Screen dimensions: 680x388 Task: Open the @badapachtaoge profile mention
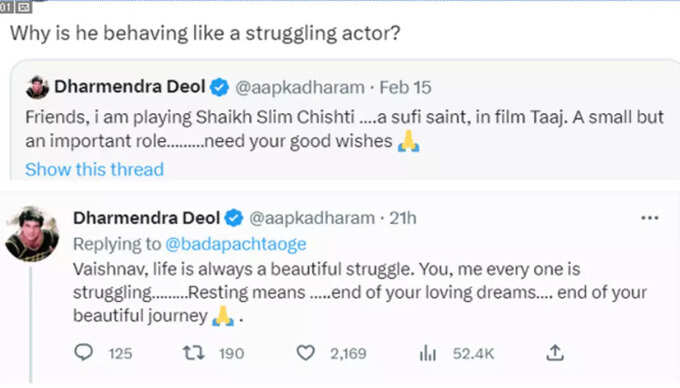(235, 244)
